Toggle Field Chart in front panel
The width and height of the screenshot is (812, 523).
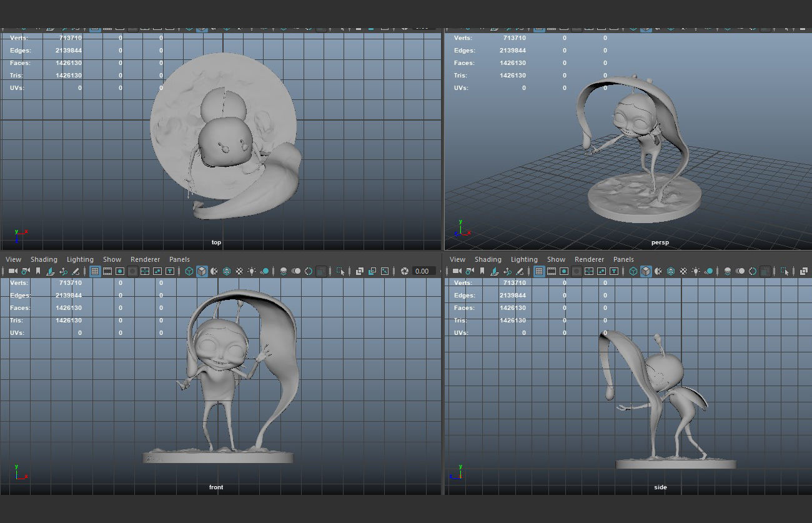pyautogui.click(x=145, y=271)
